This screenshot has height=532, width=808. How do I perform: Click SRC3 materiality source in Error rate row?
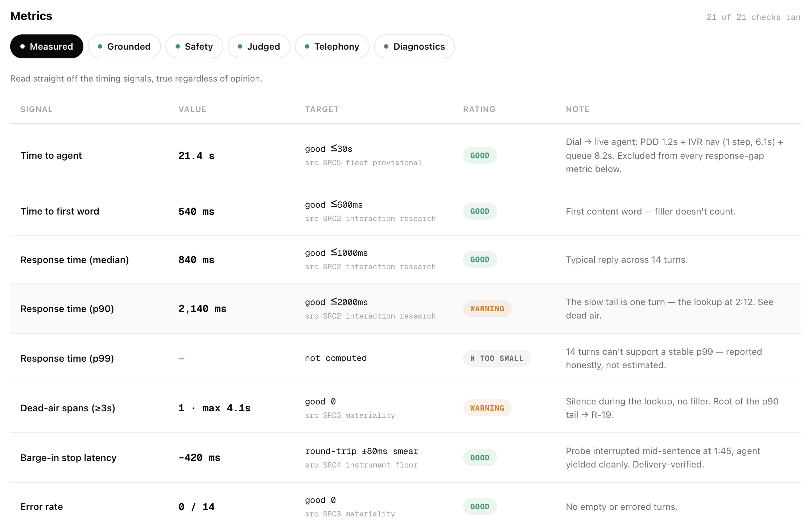coord(350,514)
